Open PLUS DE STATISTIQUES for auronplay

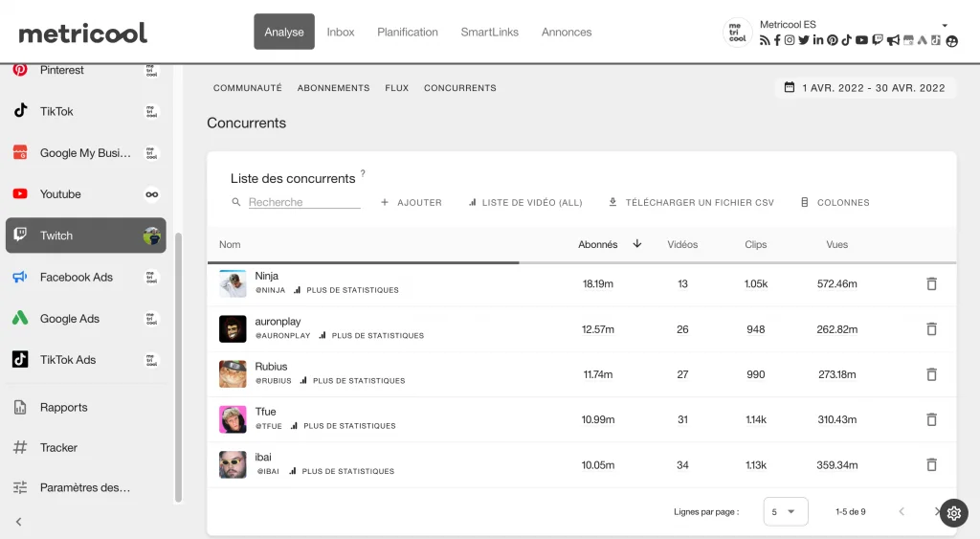pos(371,336)
